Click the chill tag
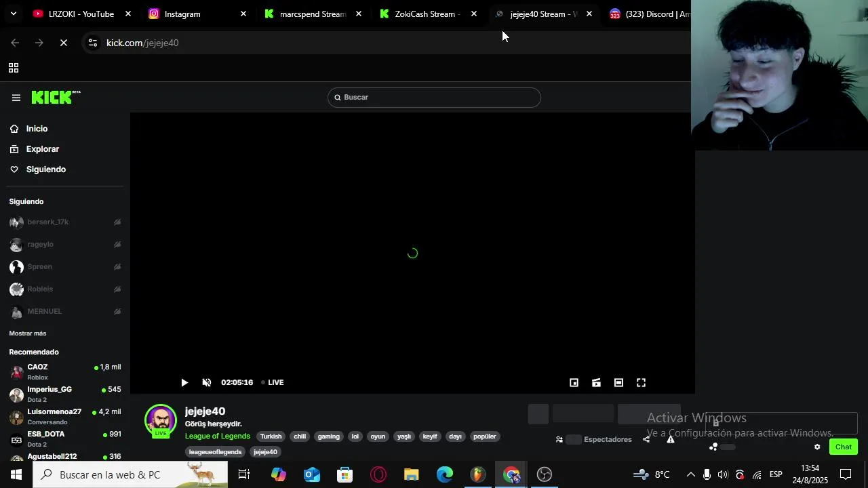The height and width of the screenshot is (488, 868). [300, 436]
